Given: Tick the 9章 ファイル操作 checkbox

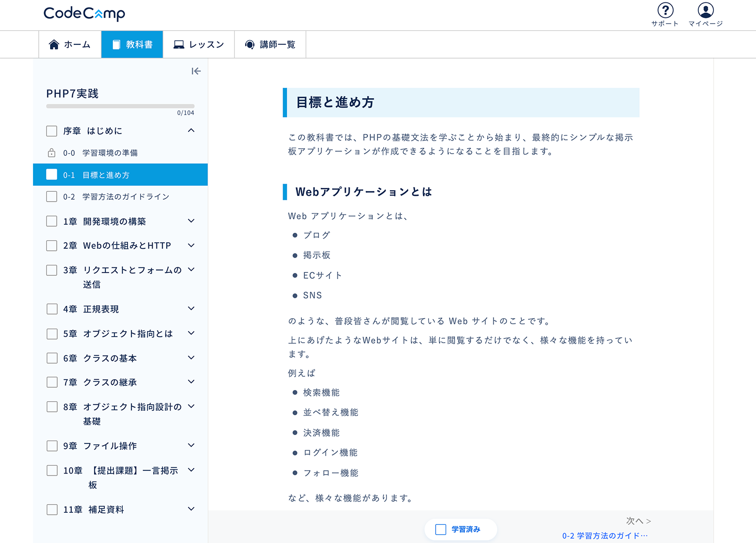Looking at the screenshot, I should [52, 446].
